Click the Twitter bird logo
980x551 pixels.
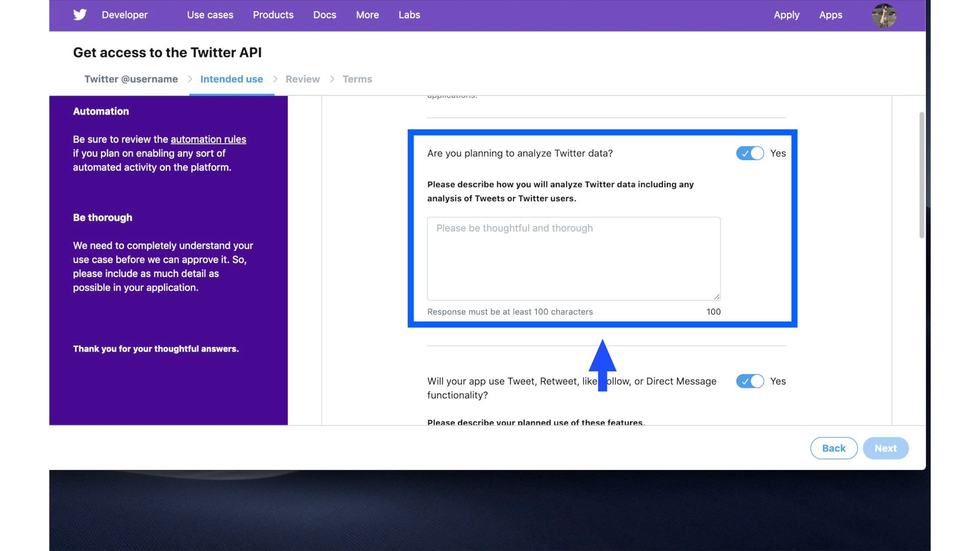pyautogui.click(x=80, y=15)
